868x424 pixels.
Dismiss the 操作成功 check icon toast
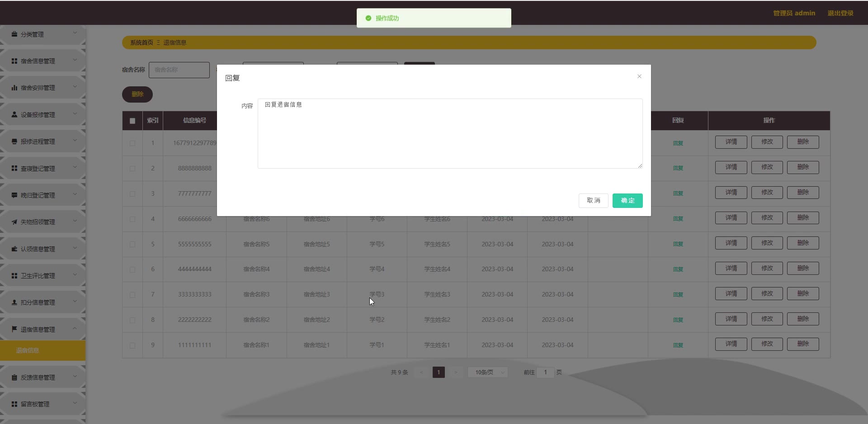pos(368,18)
